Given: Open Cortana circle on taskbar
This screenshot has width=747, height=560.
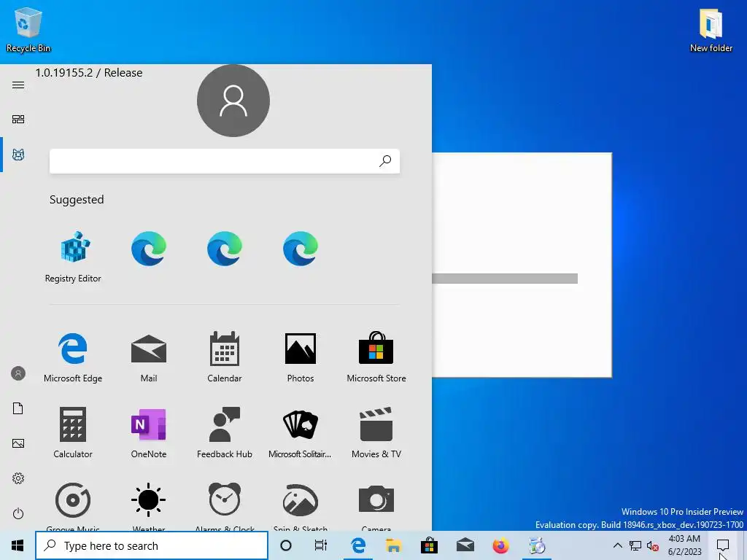Looking at the screenshot, I should (x=286, y=545).
